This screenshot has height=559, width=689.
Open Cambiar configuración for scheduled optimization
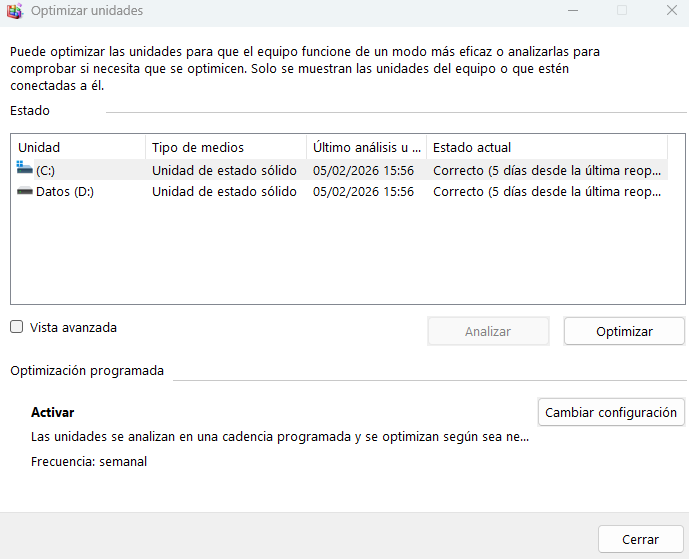(x=611, y=412)
